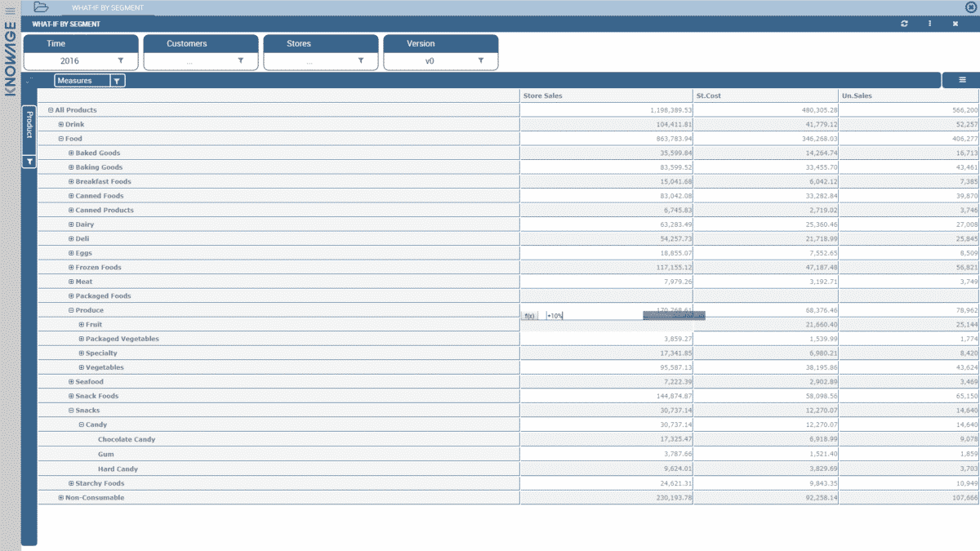Collapse the Produce subcategory
The image size is (980, 551).
coord(71,310)
